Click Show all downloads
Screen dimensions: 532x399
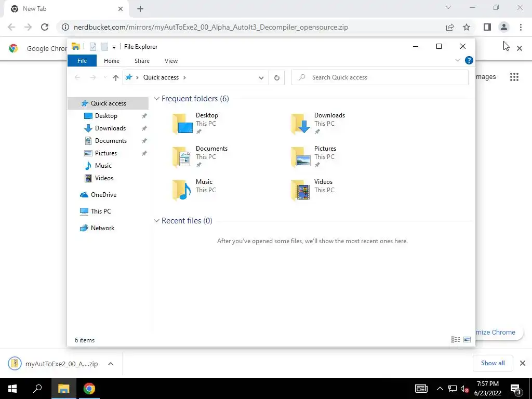(x=493, y=363)
